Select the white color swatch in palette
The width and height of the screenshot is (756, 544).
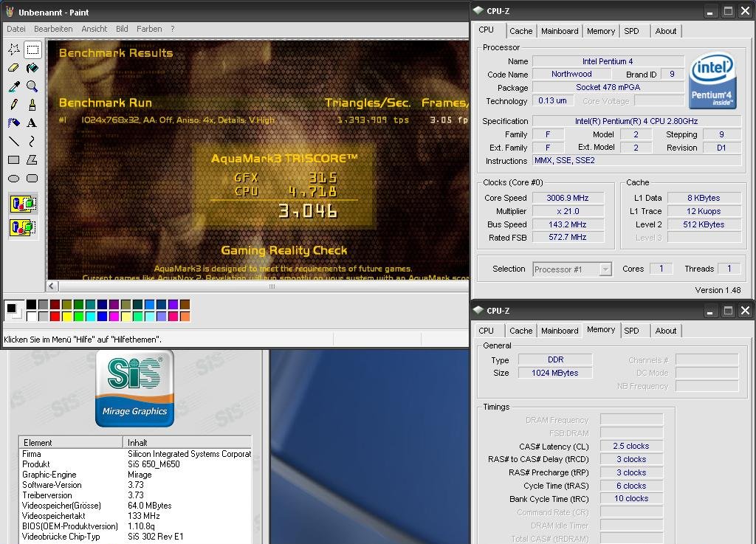pos(31,316)
